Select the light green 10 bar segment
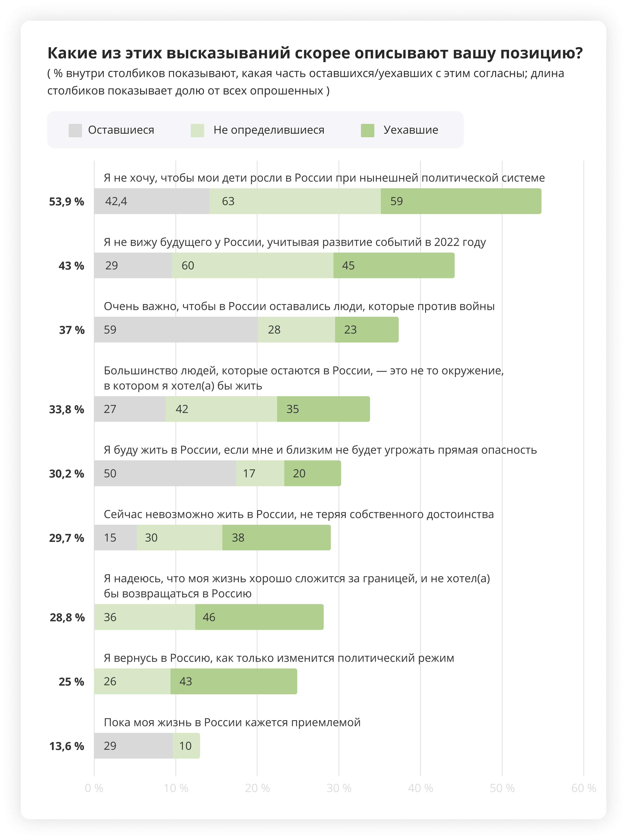The image size is (627, 840). point(186,746)
